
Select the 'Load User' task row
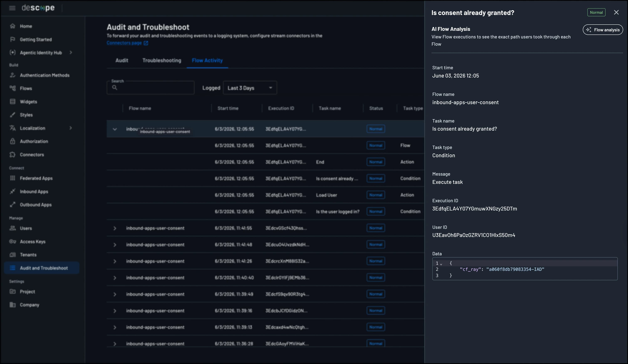(265, 195)
